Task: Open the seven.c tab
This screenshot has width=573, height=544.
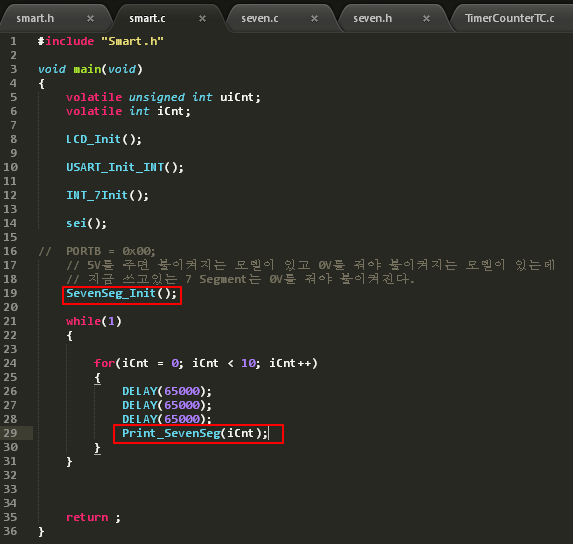Action: [x=260, y=18]
